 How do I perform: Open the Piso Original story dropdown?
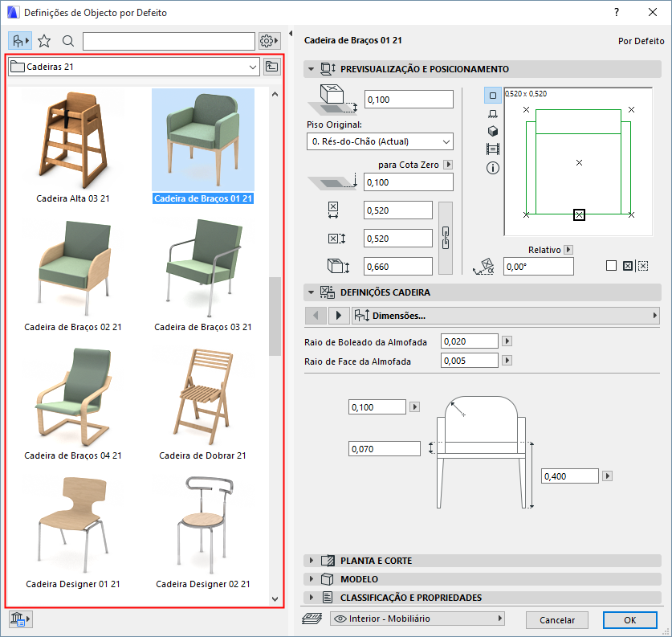pyautogui.click(x=380, y=141)
